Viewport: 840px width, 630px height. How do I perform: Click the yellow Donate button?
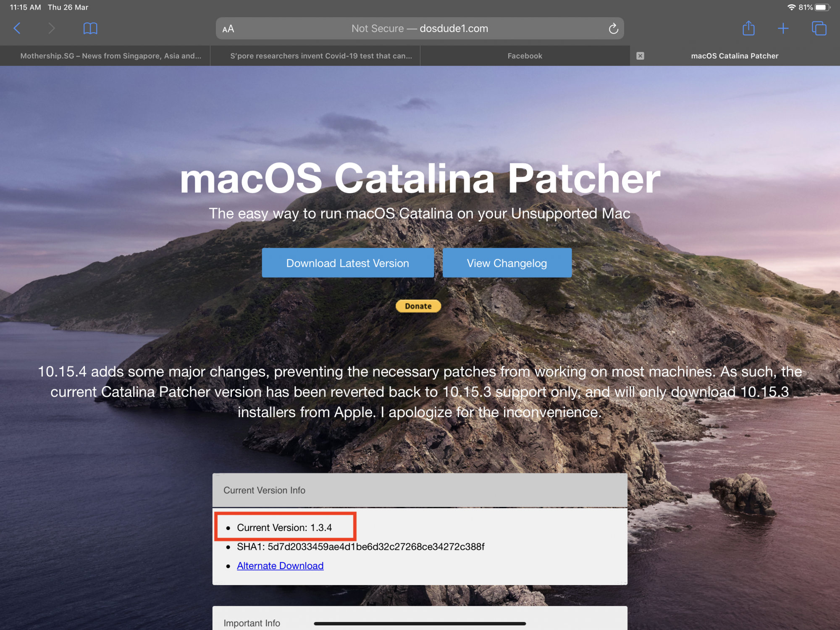tap(418, 306)
